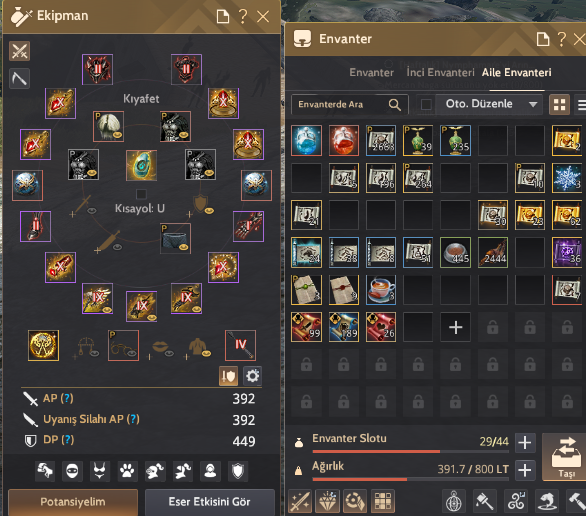Click the diamond gem icon in toolbar
This screenshot has width=586, height=516.
pyautogui.click(x=328, y=501)
